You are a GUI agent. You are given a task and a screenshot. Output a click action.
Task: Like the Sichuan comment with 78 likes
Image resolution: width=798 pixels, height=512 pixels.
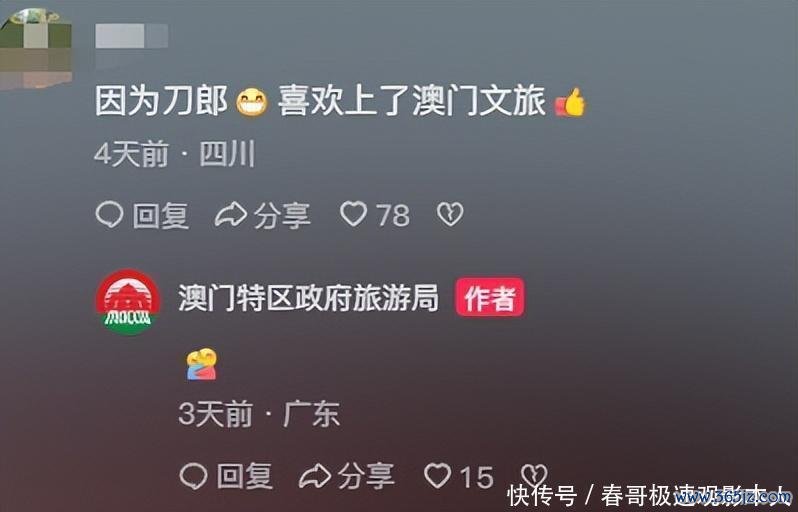point(354,214)
